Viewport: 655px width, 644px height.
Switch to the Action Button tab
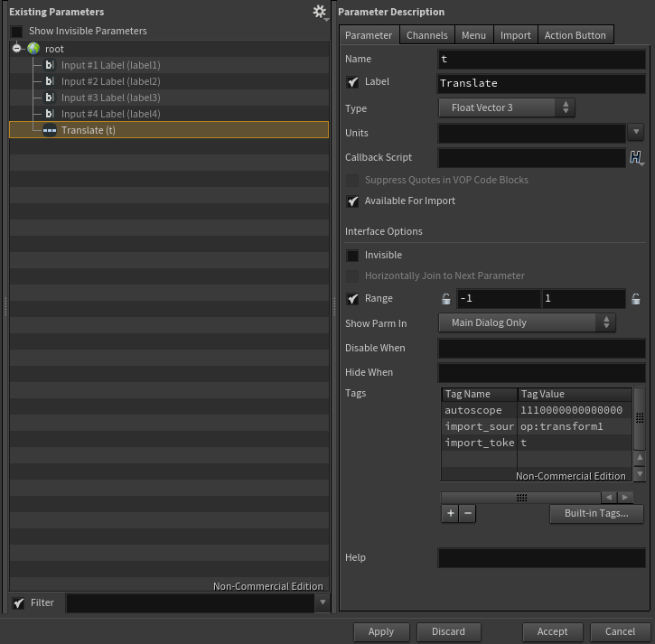(x=575, y=35)
